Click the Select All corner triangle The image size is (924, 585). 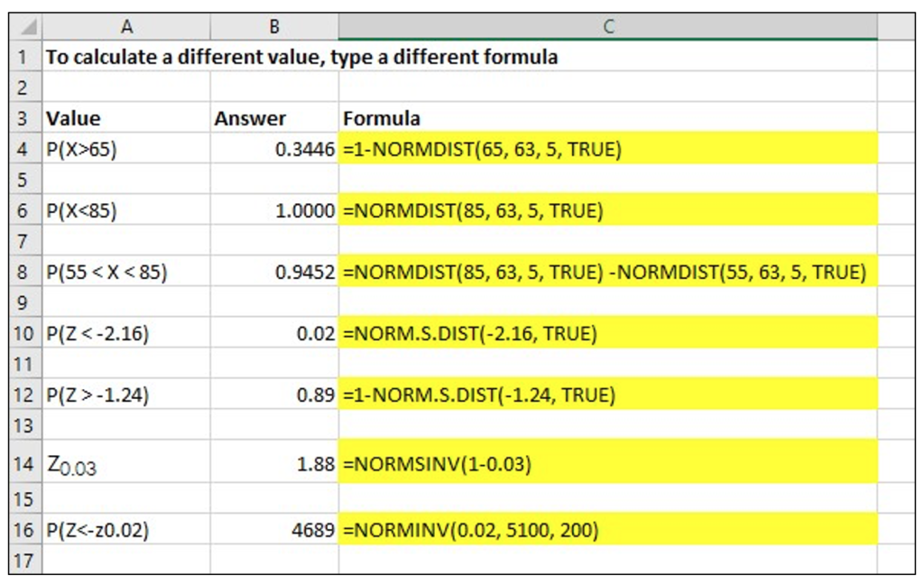(26, 27)
